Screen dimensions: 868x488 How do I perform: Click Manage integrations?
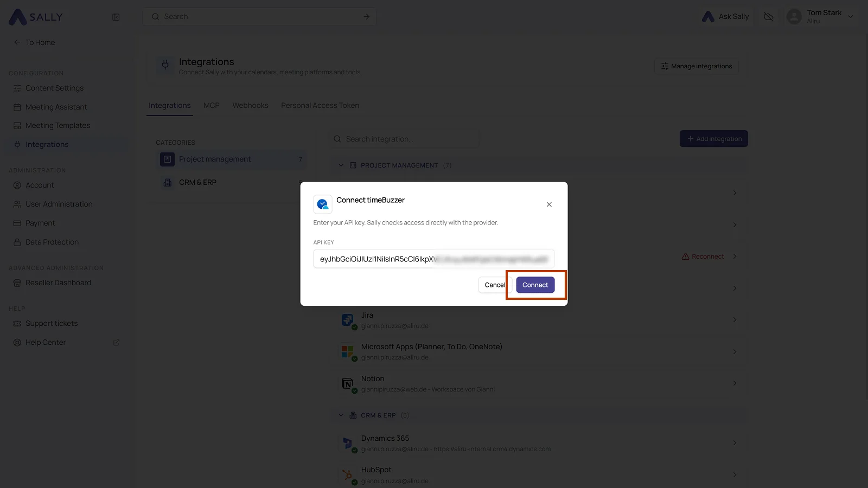coord(696,66)
